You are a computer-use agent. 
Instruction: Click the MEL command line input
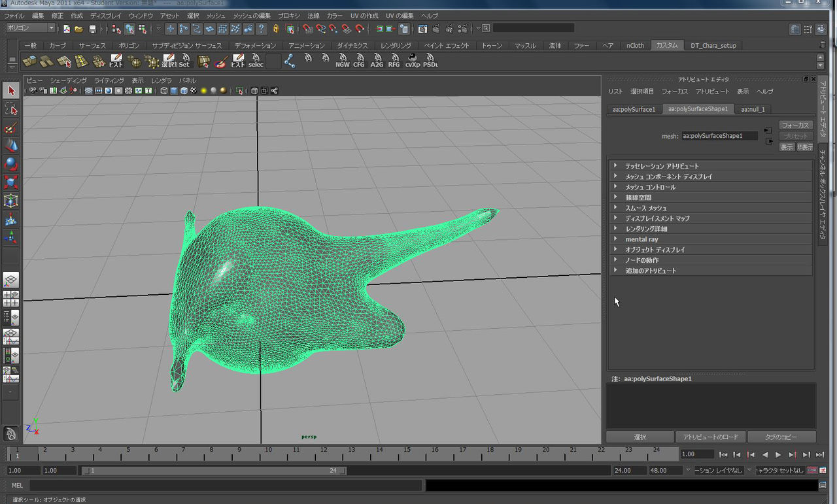(x=226, y=486)
